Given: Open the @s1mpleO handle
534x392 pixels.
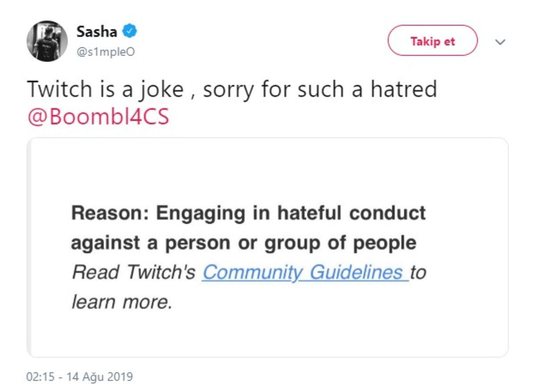Looking at the screenshot, I should coord(106,52).
